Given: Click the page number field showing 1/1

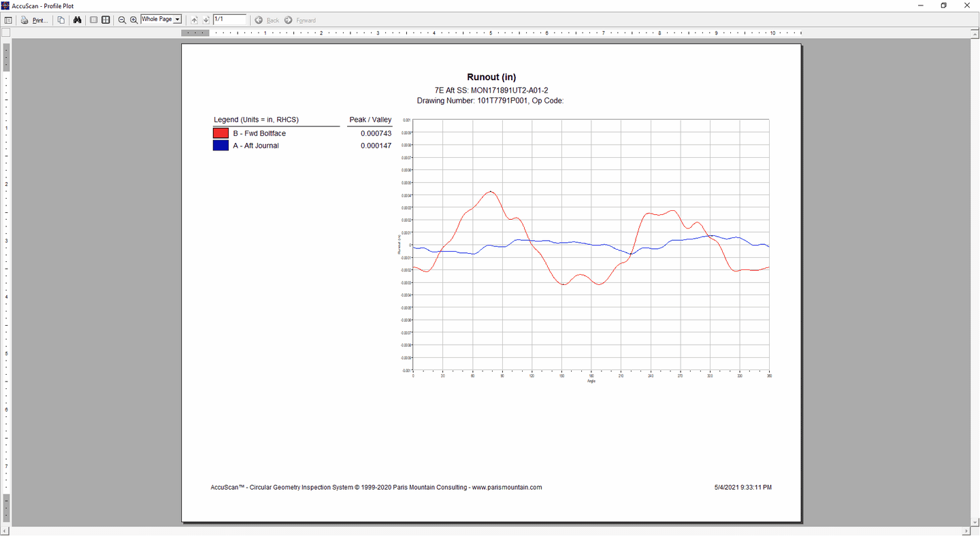Looking at the screenshot, I should click(x=229, y=20).
